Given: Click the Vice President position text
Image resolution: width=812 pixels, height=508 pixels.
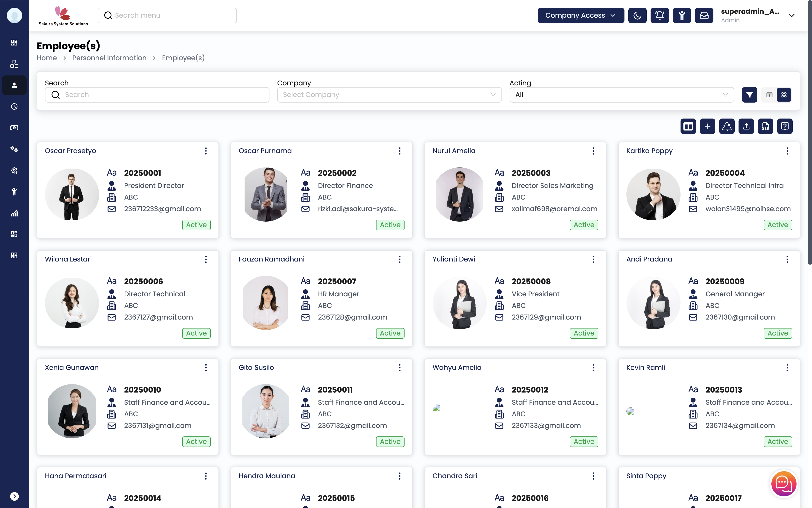Looking at the screenshot, I should (536, 294).
